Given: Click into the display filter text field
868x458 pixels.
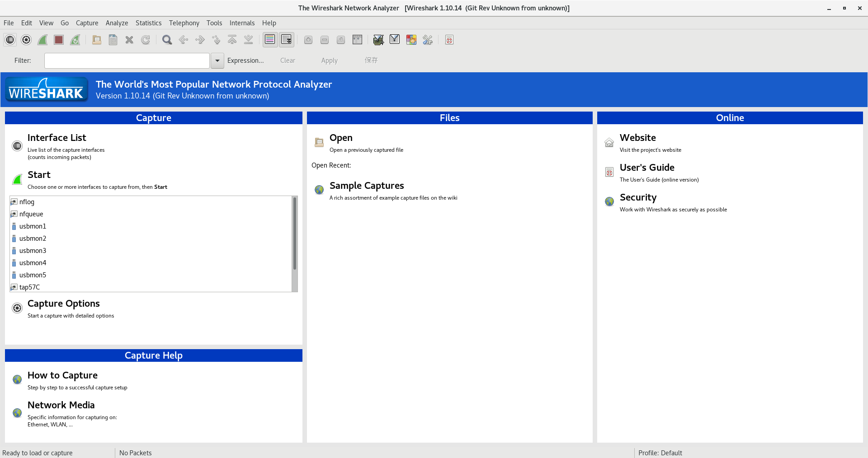Looking at the screenshot, I should [127, 61].
